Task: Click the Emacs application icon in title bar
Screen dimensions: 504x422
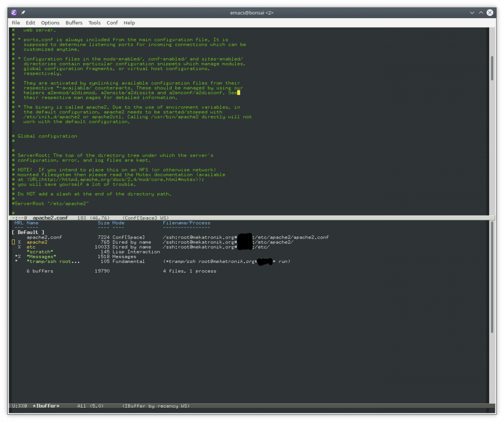Action: coord(14,12)
